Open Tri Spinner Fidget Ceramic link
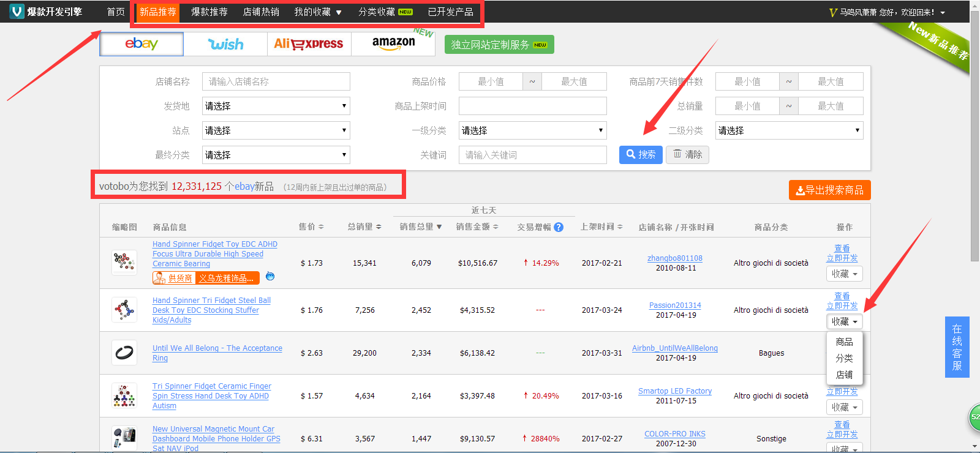 click(212, 396)
